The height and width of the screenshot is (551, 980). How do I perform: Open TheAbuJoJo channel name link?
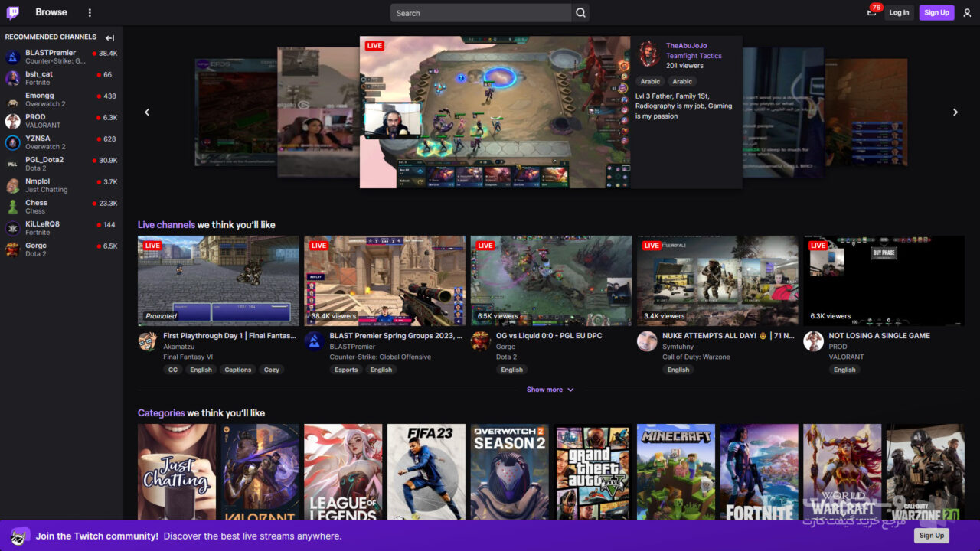687,46
